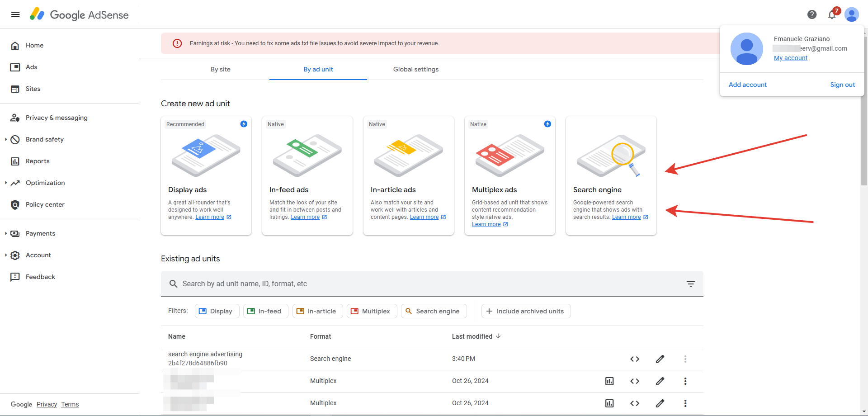
Task: Edit the second Multiplex ad unit
Action: tap(660, 403)
